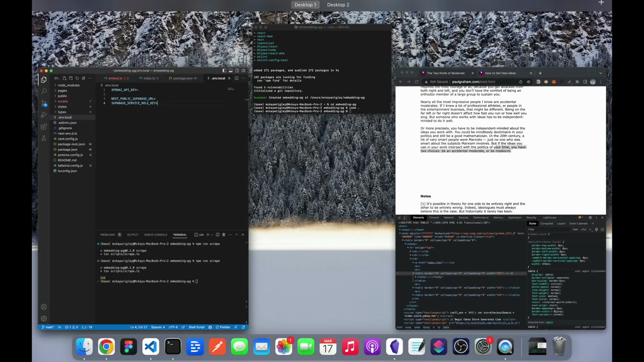Viewport: 644px width, 362px height.
Task: Expand the node_modules folder
Action: tap(68, 85)
